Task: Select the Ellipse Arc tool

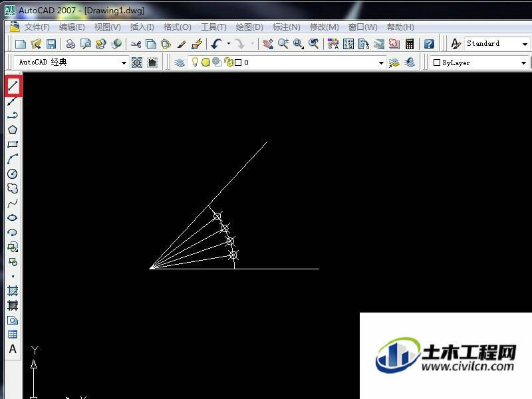Action: [13, 232]
